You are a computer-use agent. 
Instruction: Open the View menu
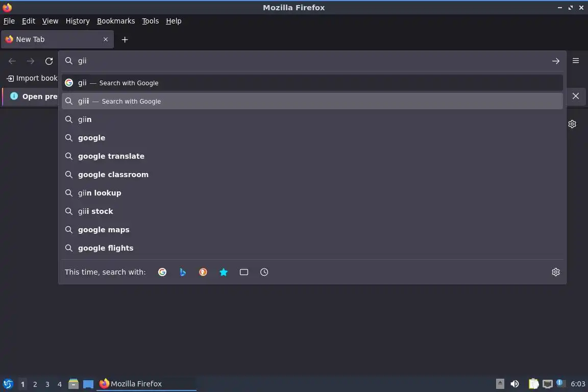[x=50, y=21]
